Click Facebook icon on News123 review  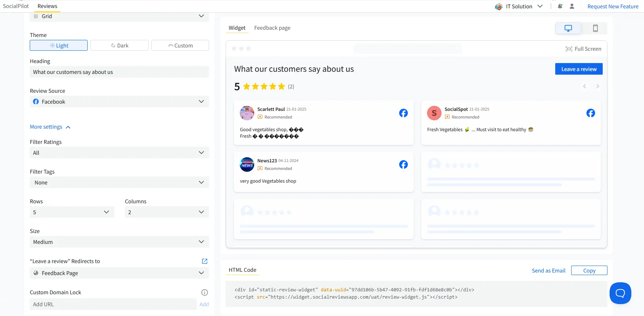[403, 165]
